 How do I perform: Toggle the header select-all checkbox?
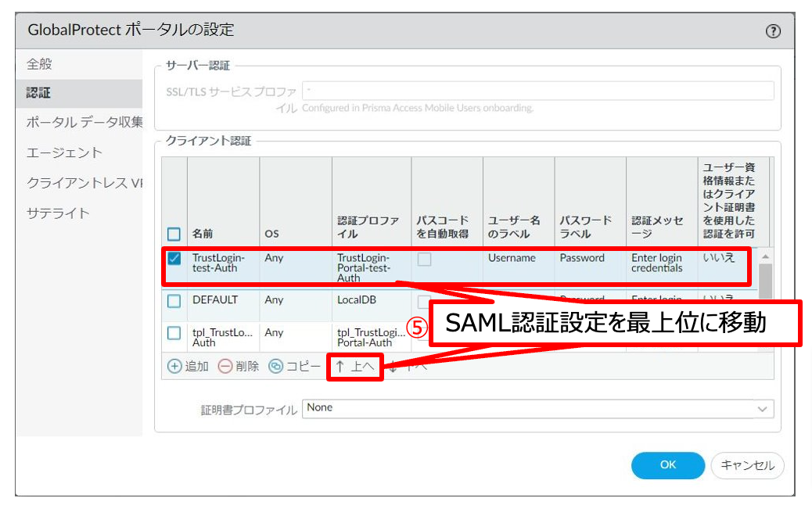tap(174, 234)
